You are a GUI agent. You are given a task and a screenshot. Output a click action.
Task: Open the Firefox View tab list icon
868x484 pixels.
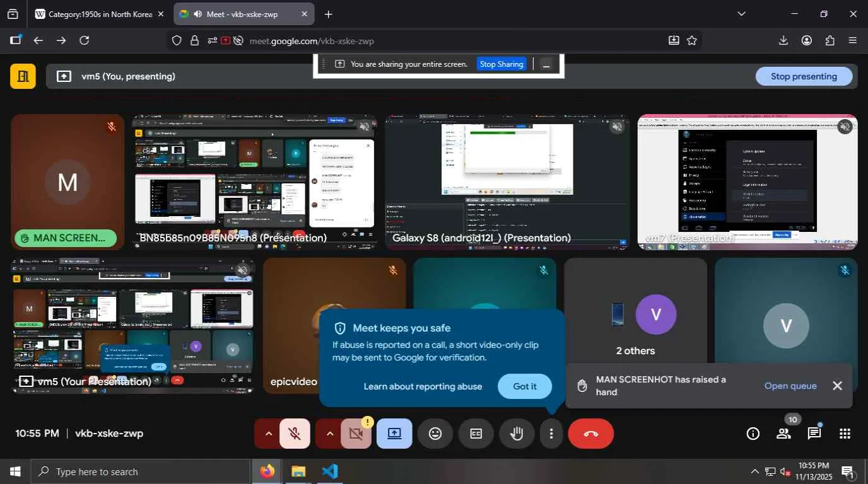pos(12,14)
